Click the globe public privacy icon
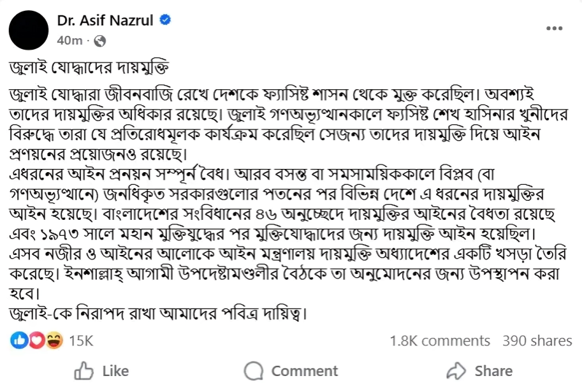Image resolution: width=582 pixels, height=392 pixels. tap(99, 40)
